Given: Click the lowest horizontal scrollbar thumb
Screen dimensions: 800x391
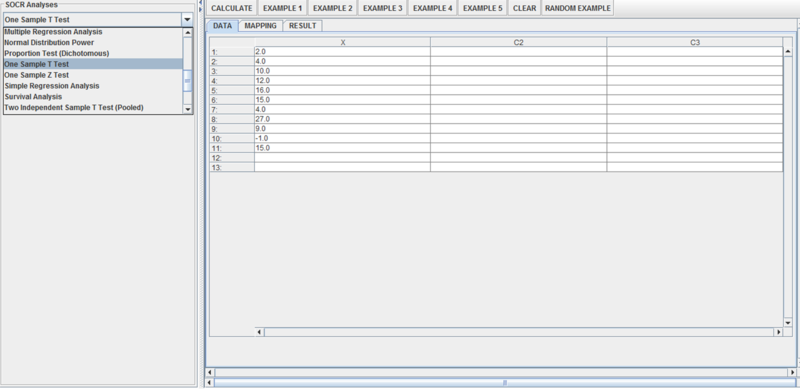Looking at the screenshot, I should (505, 382).
